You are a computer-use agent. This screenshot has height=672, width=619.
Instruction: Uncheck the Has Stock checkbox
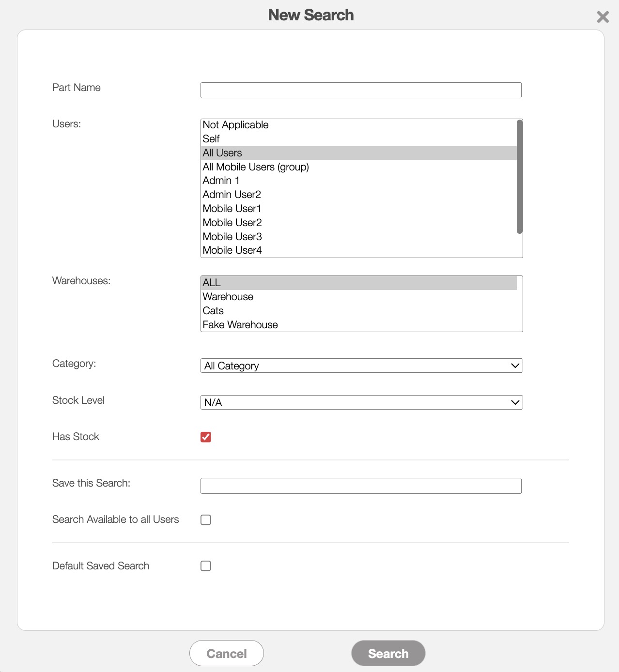point(206,437)
